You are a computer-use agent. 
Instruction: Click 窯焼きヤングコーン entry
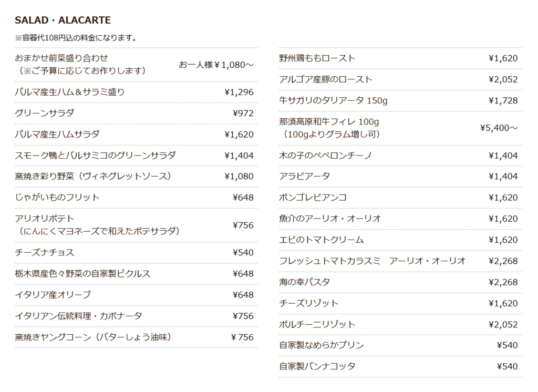point(93,337)
